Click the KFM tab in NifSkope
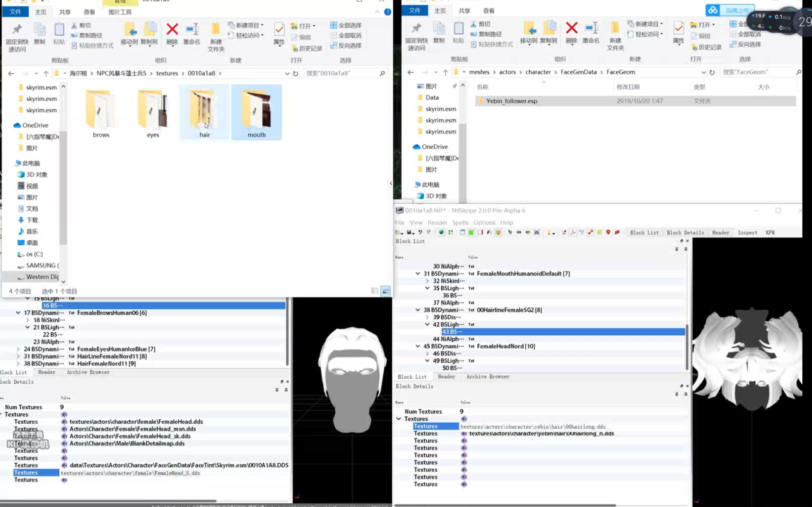The width and height of the screenshot is (812, 507). [770, 233]
